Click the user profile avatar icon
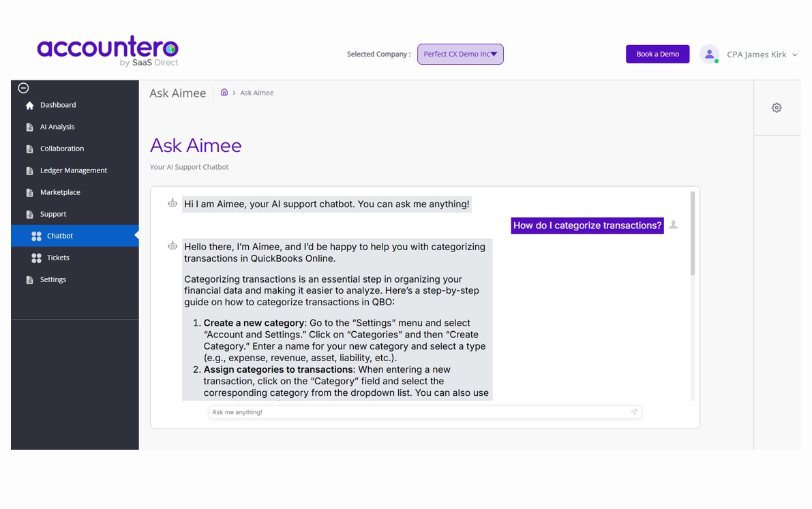 click(709, 55)
